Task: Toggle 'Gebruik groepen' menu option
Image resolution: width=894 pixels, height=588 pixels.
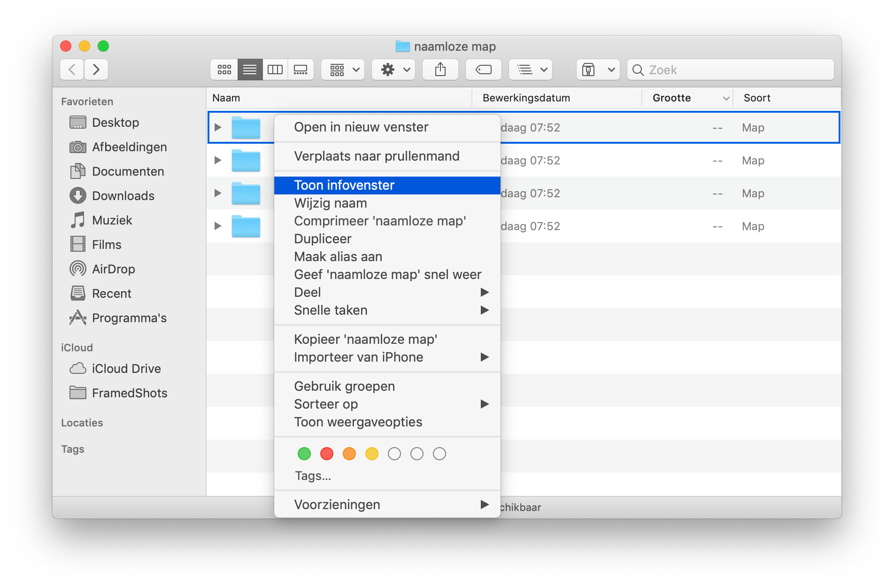Action: pyautogui.click(x=387, y=387)
